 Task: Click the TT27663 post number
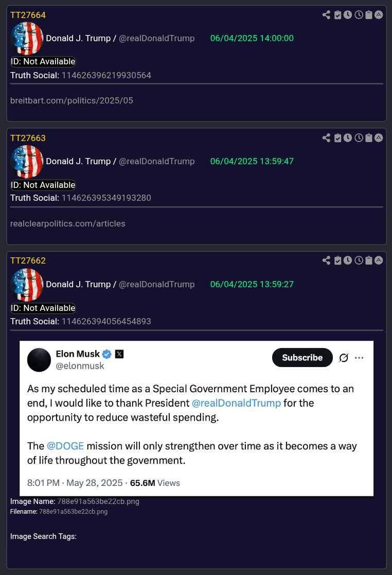(x=28, y=138)
